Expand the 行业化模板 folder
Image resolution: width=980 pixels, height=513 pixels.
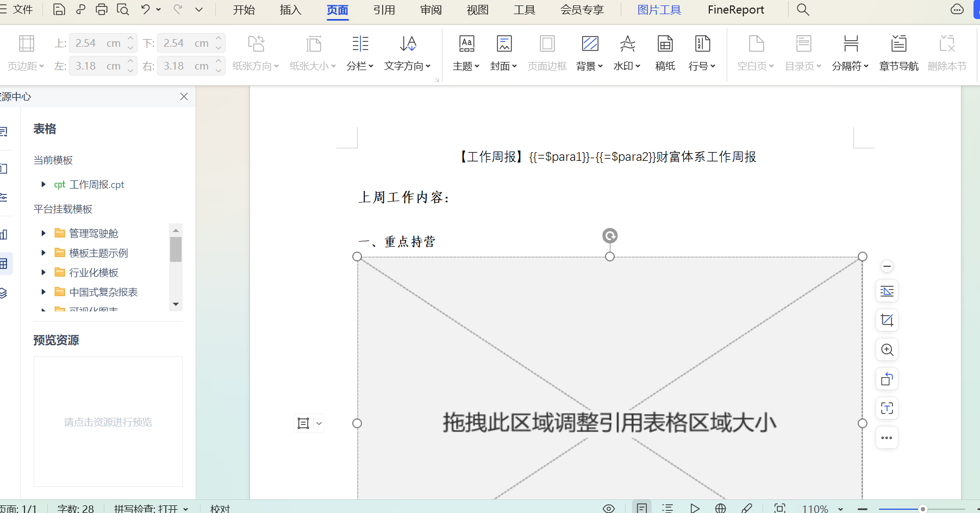coord(43,272)
